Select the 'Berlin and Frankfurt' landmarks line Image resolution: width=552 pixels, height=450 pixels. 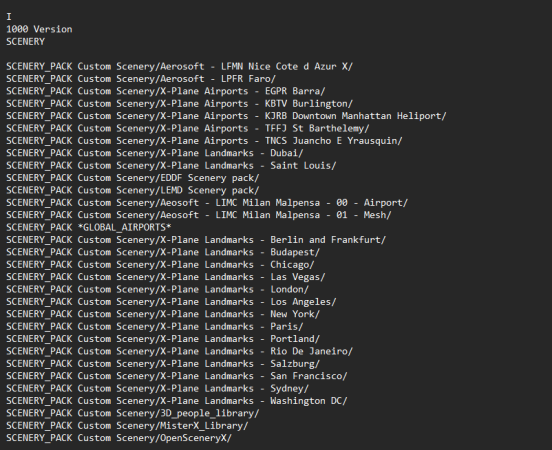click(196, 240)
